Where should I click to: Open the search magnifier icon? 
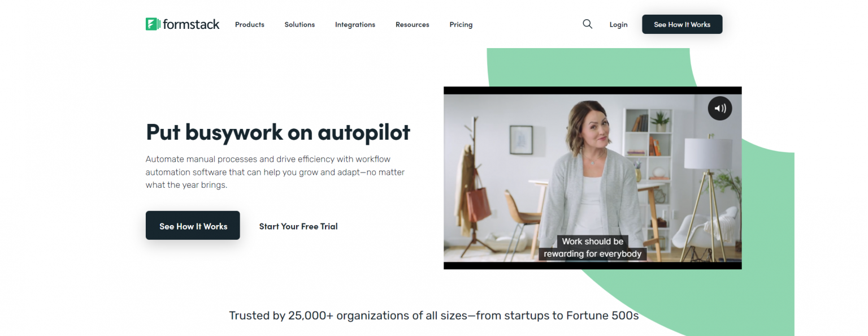coord(588,24)
